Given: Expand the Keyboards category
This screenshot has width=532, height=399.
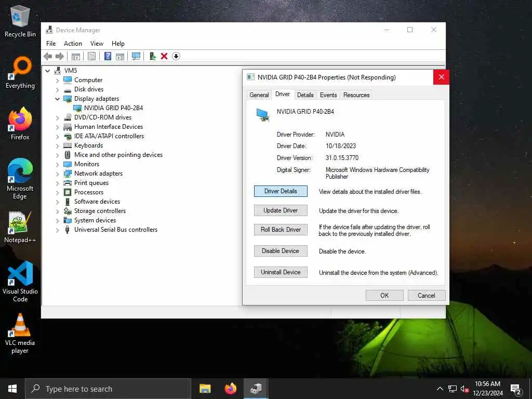Looking at the screenshot, I should point(57,146).
